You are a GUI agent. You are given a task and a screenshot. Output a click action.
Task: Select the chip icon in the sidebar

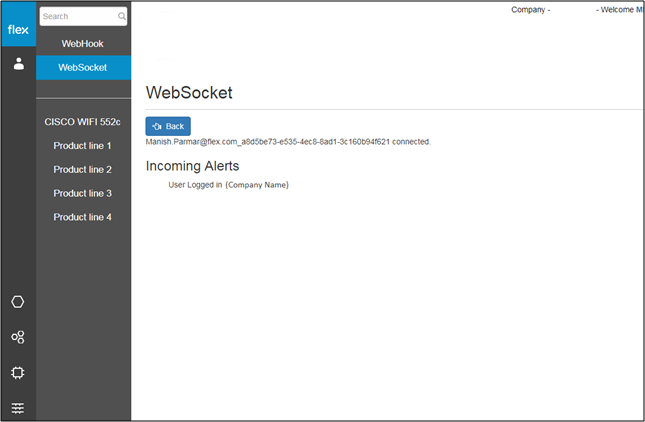click(x=18, y=373)
